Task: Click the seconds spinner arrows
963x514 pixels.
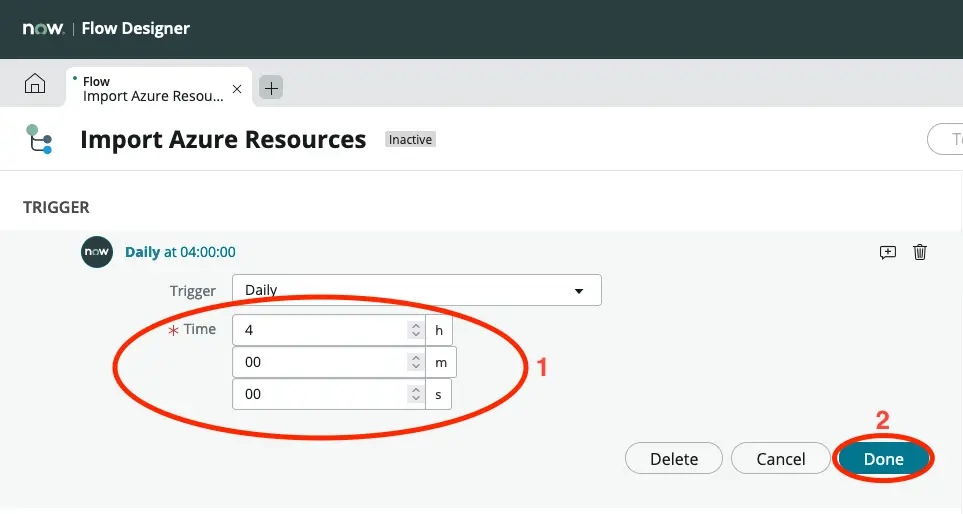Action: (415, 395)
